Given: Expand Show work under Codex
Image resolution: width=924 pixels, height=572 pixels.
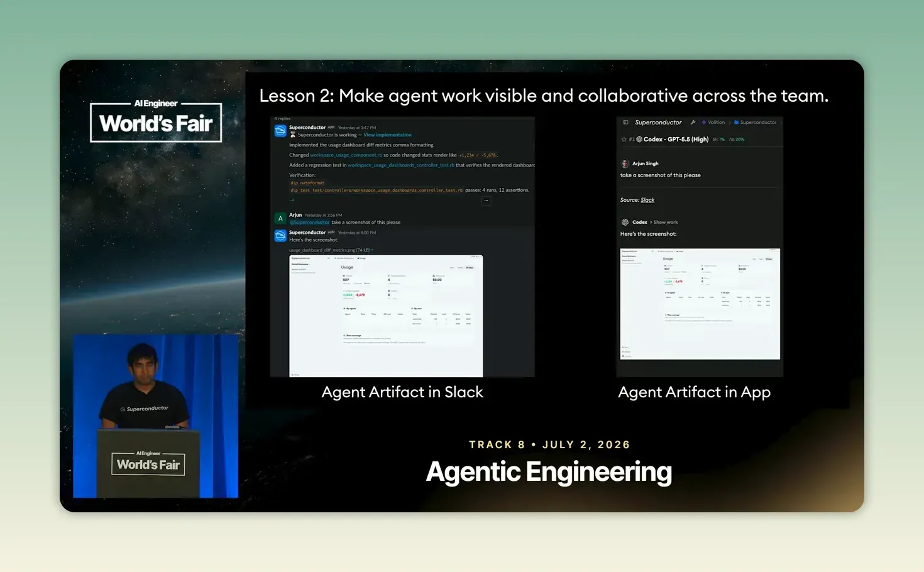Looking at the screenshot, I should click(664, 222).
